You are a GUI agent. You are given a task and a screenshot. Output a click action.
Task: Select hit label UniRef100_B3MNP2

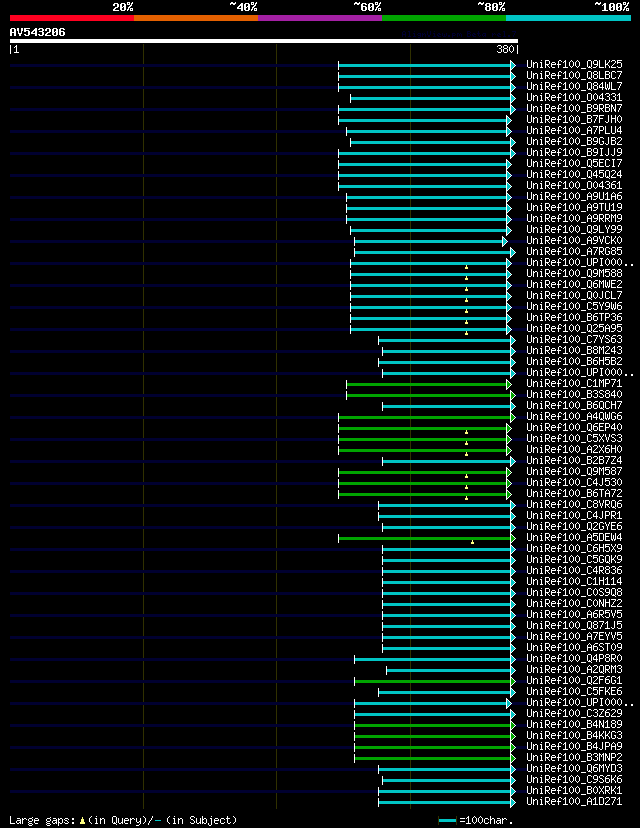574,757
